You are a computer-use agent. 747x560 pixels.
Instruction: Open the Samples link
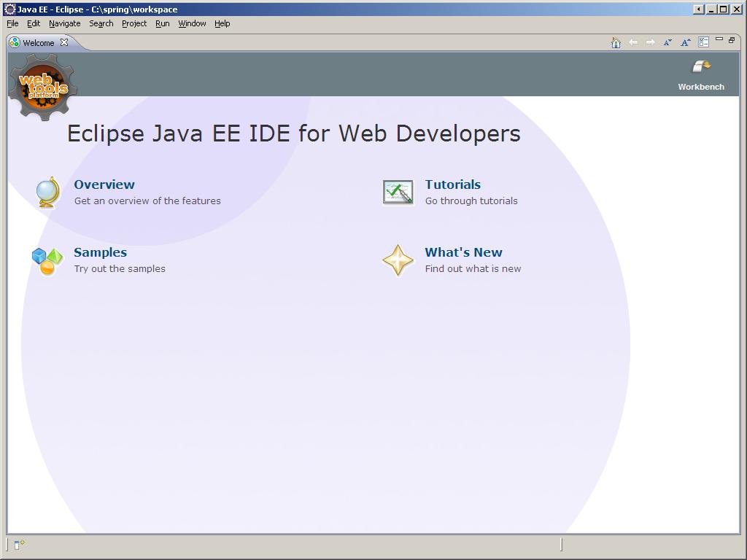click(x=100, y=252)
